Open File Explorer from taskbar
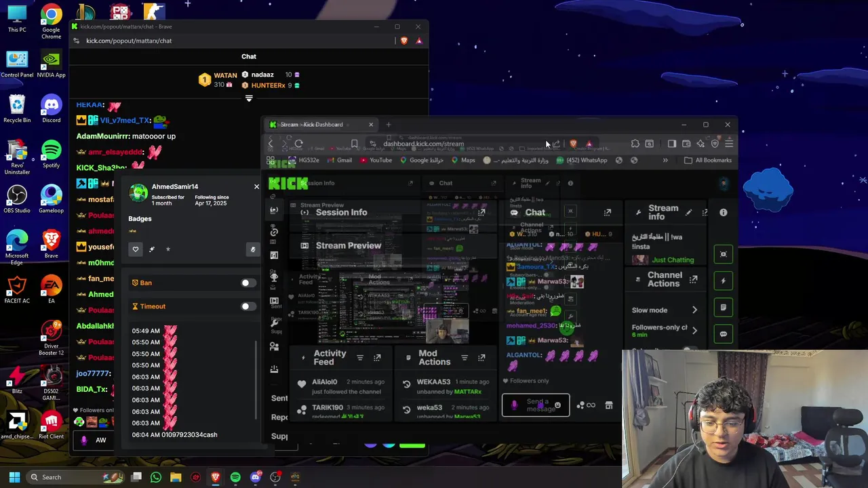The image size is (868, 488). tap(176, 477)
